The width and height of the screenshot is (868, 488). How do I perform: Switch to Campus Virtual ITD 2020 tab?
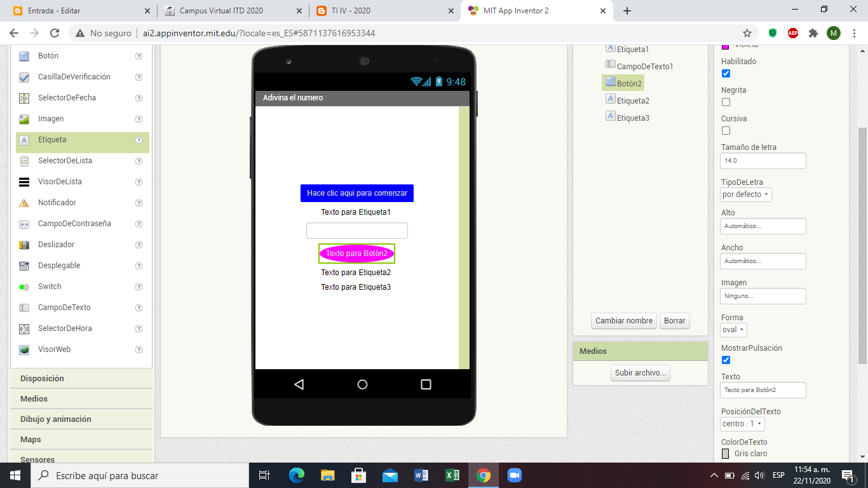(233, 11)
